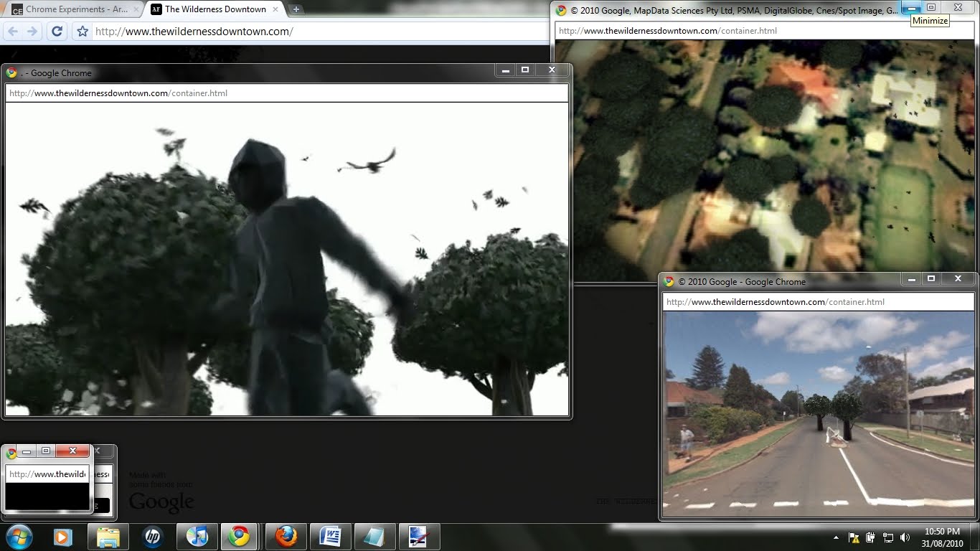Minimize the hooded runner video window
This screenshot has width=980, height=551.
pos(506,70)
